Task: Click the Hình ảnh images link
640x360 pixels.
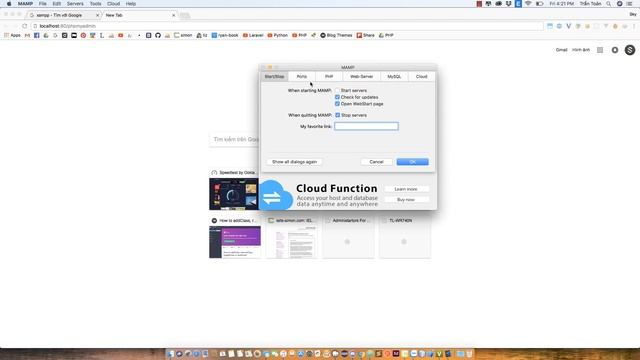Action: [x=581, y=50]
